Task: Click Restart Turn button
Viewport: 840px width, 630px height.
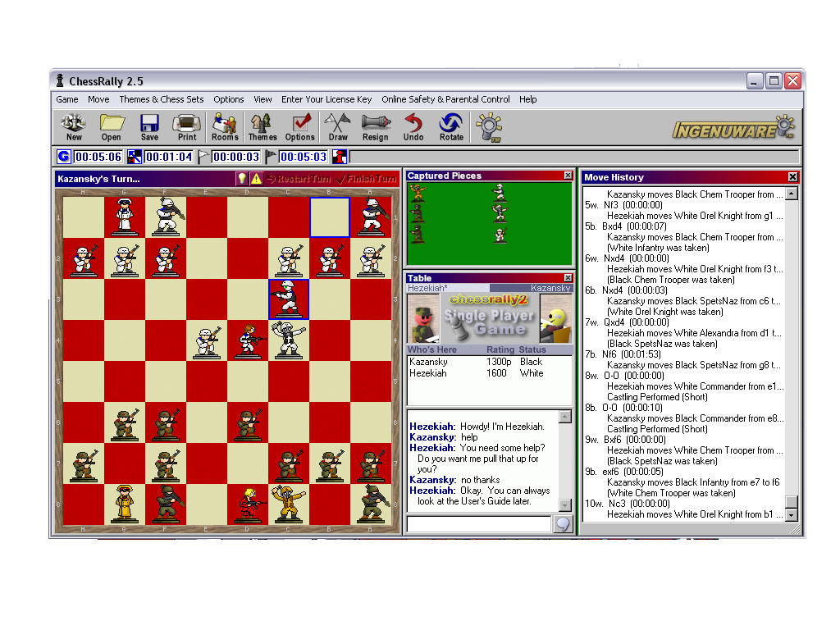Action: point(299,178)
